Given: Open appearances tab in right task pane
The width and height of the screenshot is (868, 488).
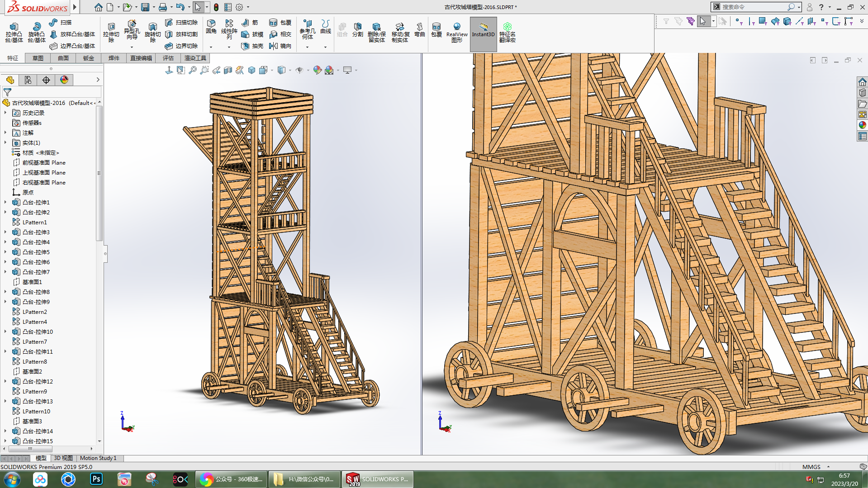Looking at the screenshot, I should pos(862,125).
